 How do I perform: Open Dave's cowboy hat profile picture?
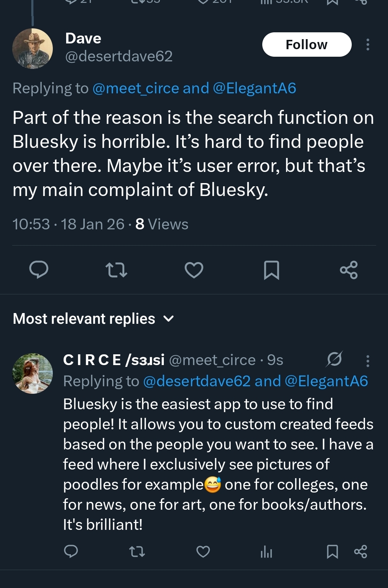click(x=33, y=48)
